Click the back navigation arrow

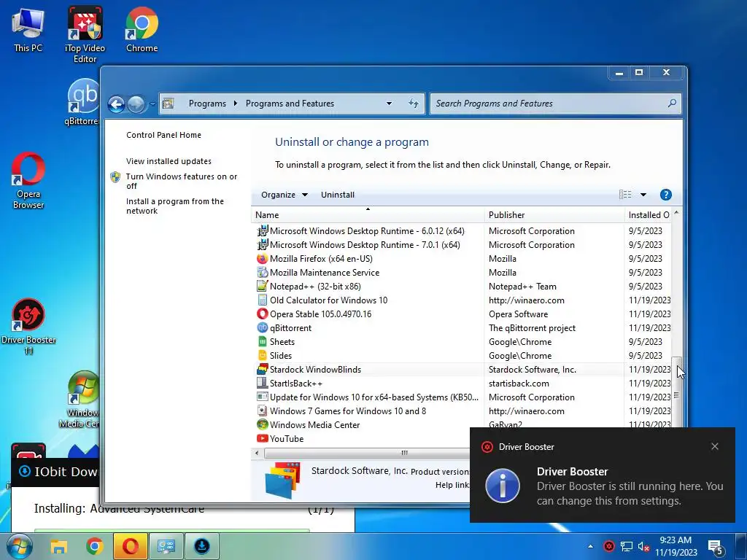point(116,104)
